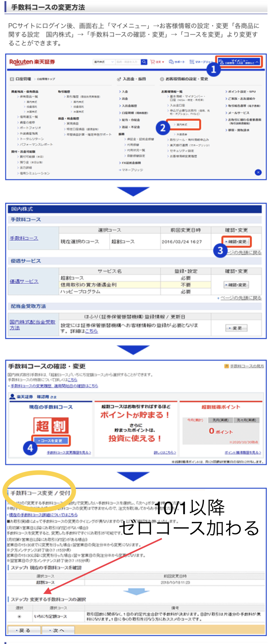Viewport: 273px width, 644px height.
Task: Open 配当・分配金 link
Action: [130, 120]
